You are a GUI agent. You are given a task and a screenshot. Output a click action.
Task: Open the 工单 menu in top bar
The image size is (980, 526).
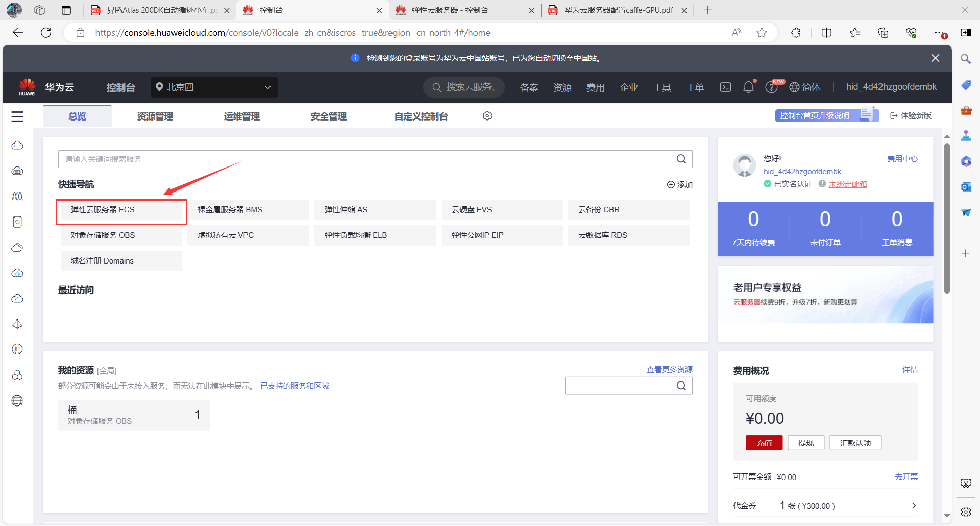(x=695, y=87)
